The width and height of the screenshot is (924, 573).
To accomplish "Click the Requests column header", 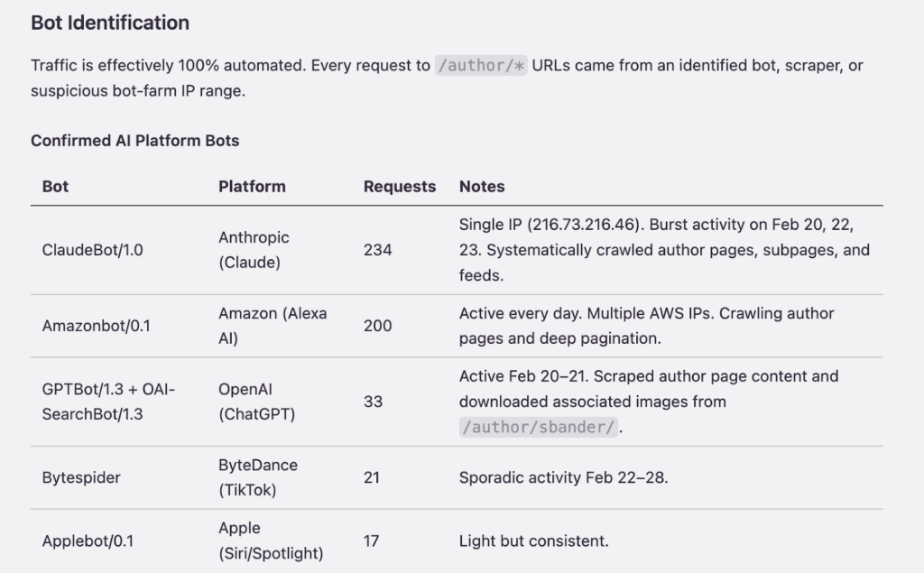I will pos(399,187).
